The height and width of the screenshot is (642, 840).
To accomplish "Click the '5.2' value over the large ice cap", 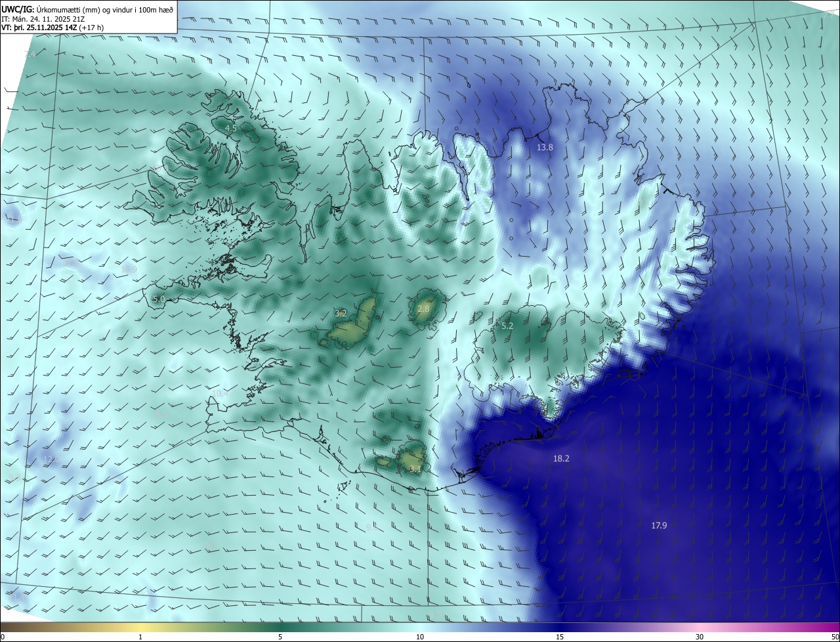I will pyautogui.click(x=507, y=326).
